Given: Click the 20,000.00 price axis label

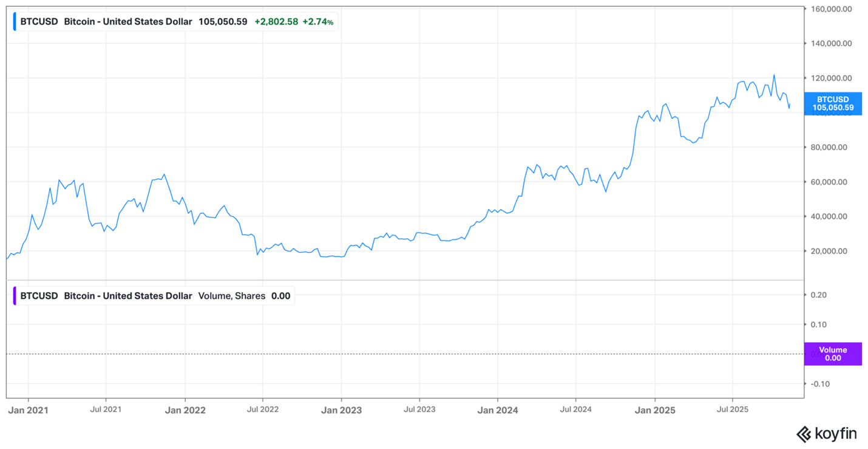Looking at the screenshot, I should (x=828, y=252).
